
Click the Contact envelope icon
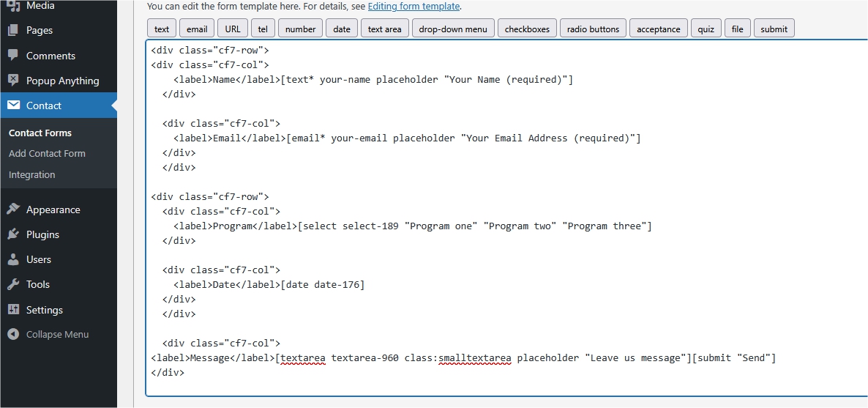13,105
